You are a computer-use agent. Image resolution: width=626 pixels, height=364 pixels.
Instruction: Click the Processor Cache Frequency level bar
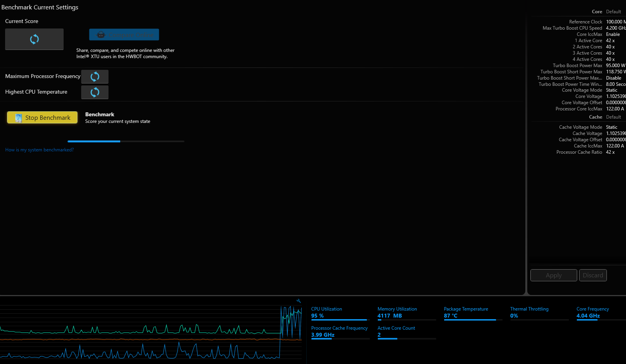340,339
